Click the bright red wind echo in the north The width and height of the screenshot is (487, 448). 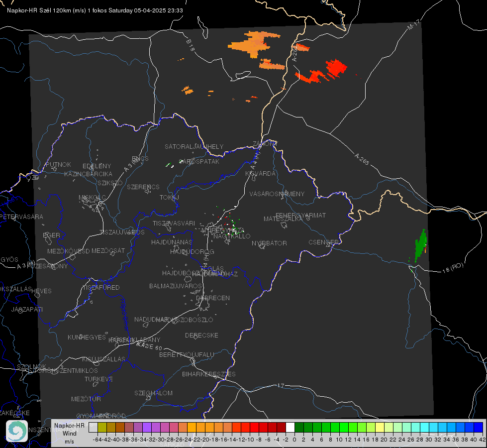(335, 67)
